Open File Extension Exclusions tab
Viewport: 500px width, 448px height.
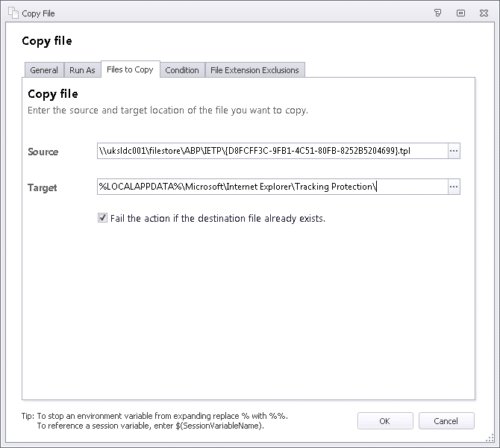click(x=254, y=70)
